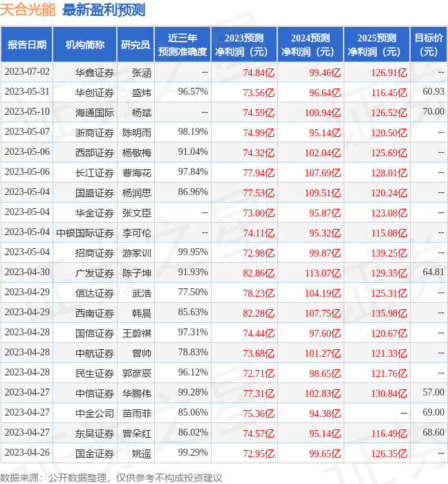Click target price 57.00

point(433,393)
